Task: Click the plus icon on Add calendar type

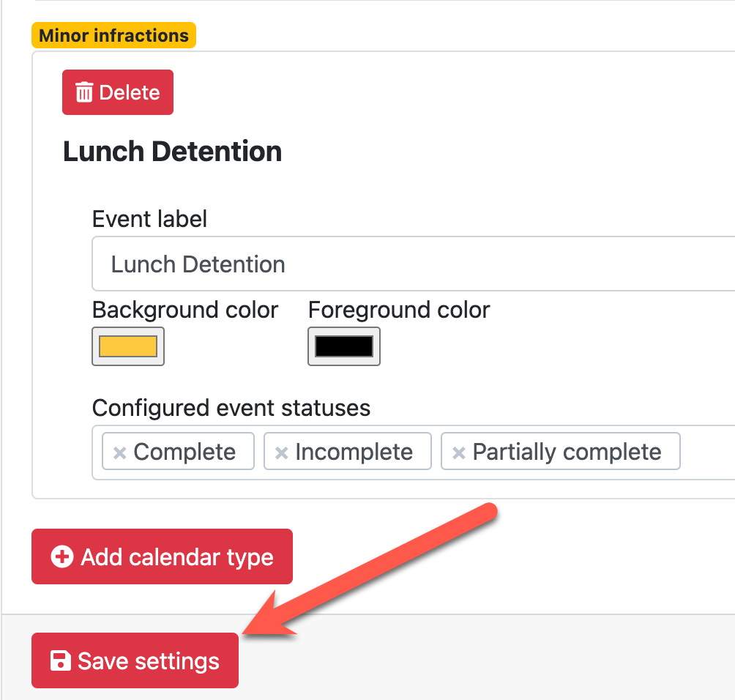Action: click(x=62, y=557)
